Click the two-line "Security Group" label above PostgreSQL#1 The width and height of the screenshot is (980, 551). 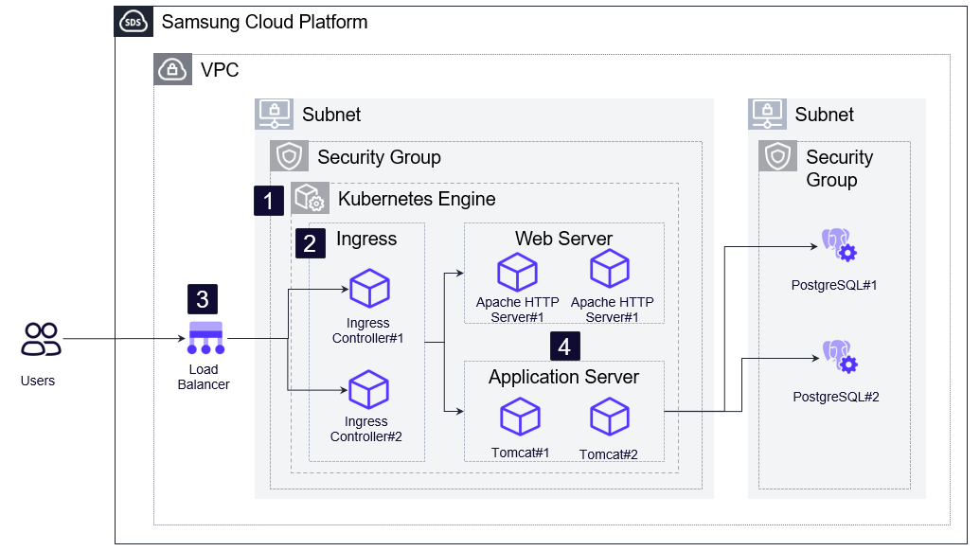[839, 169]
